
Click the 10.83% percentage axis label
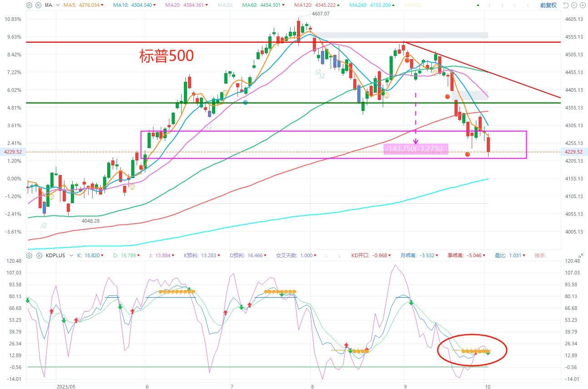(x=13, y=19)
